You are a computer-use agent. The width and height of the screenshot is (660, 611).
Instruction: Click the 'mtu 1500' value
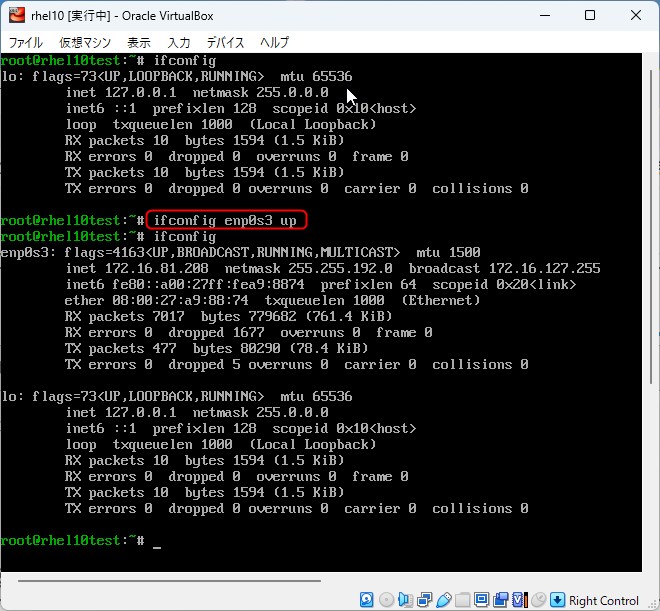pos(448,252)
